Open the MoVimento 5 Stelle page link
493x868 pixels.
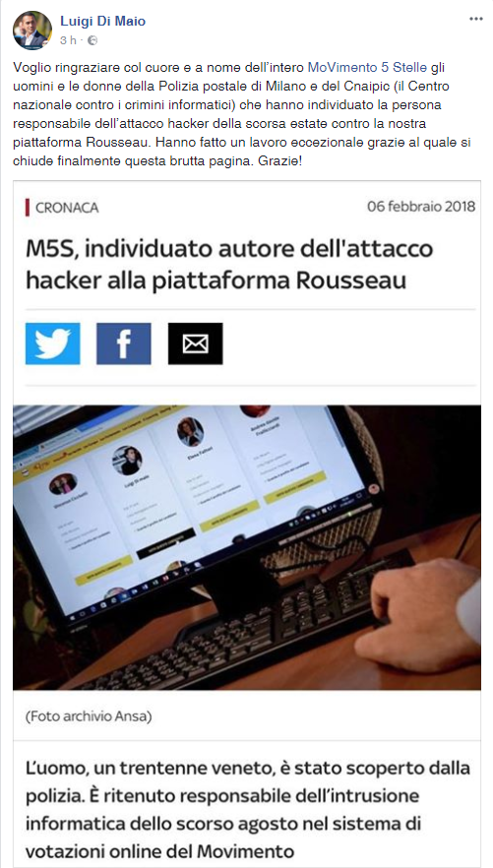coord(367,68)
